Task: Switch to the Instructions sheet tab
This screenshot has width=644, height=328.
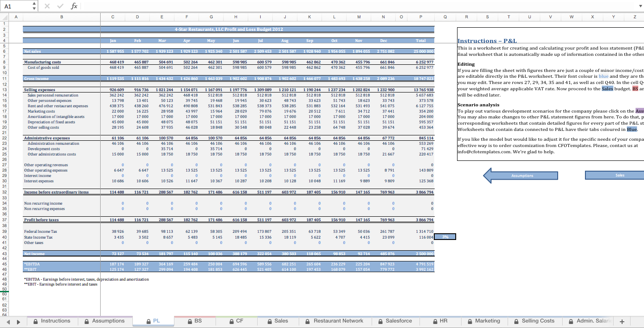Action: [52, 321]
